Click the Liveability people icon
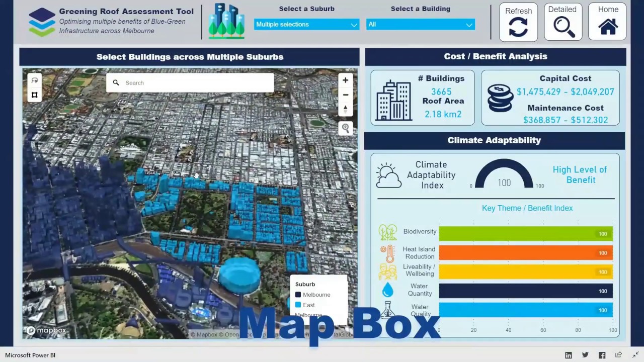 (x=388, y=271)
